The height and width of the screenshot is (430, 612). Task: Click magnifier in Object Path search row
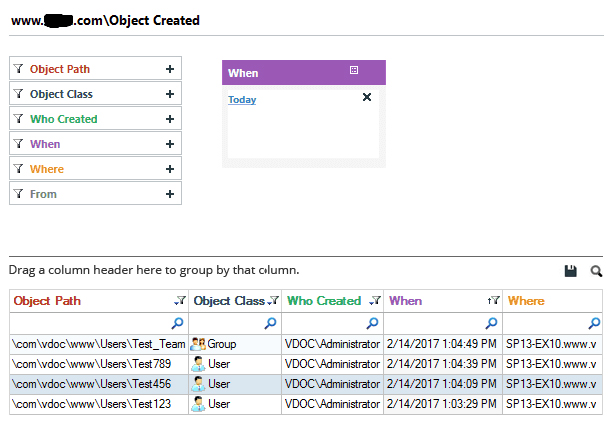click(178, 323)
